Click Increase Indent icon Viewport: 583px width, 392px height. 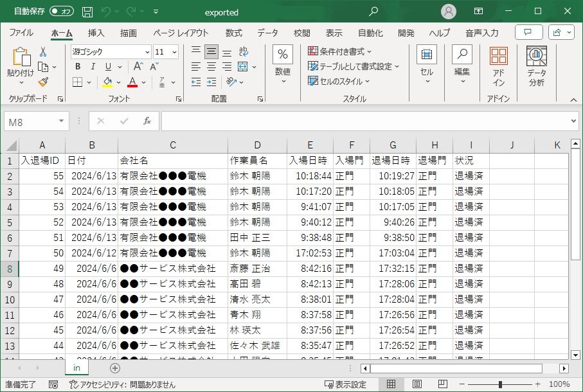pos(211,82)
